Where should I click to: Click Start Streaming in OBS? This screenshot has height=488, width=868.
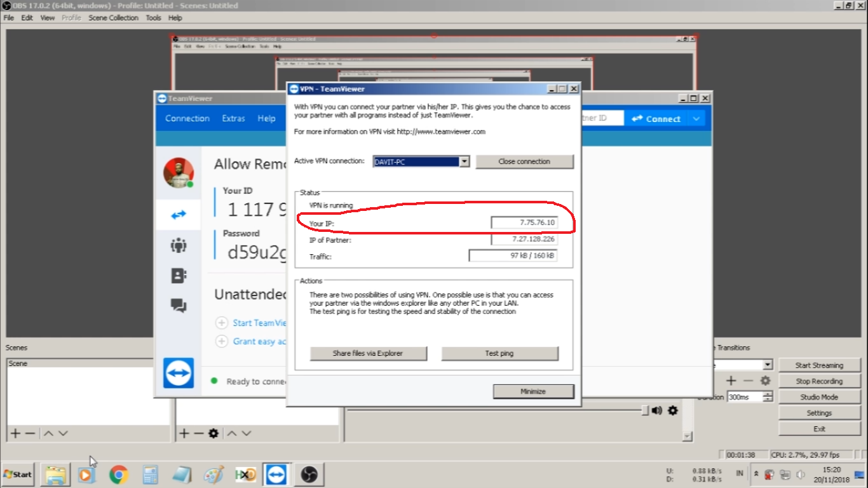pos(819,365)
